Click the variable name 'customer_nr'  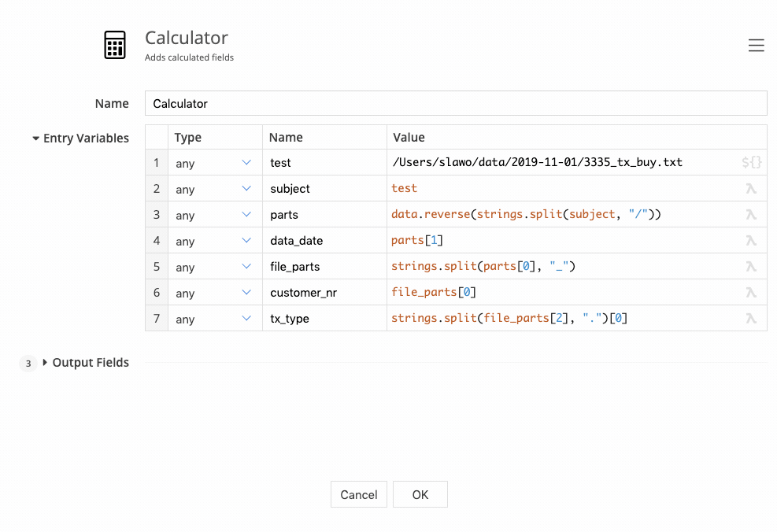(x=303, y=293)
